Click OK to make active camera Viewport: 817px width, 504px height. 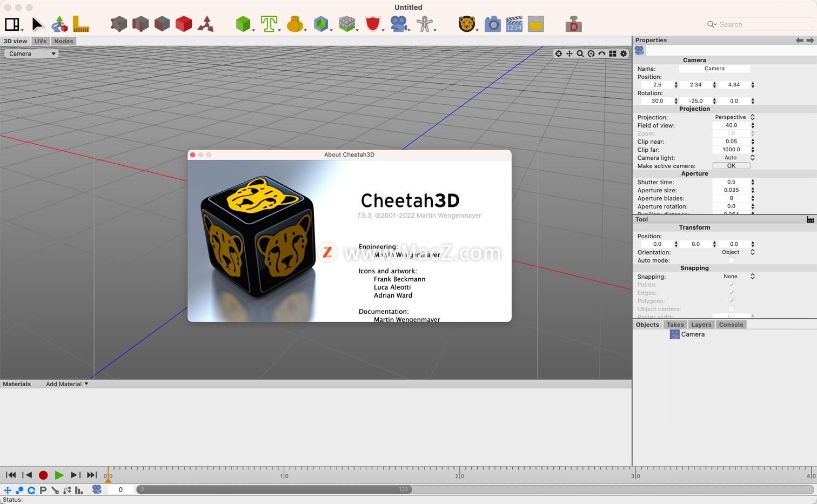click(731, 166)
